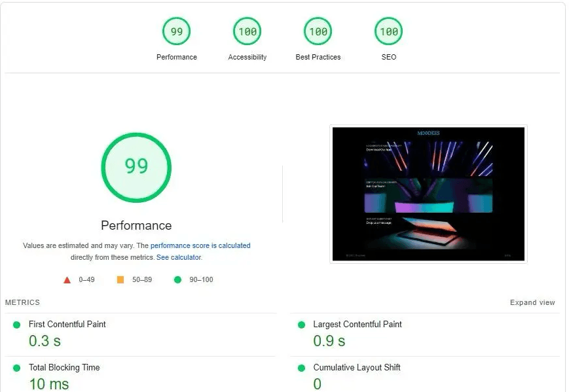
Task: Expand the Total Blocking Time metric
Action: pyautogui.click(x=64, y=368)
